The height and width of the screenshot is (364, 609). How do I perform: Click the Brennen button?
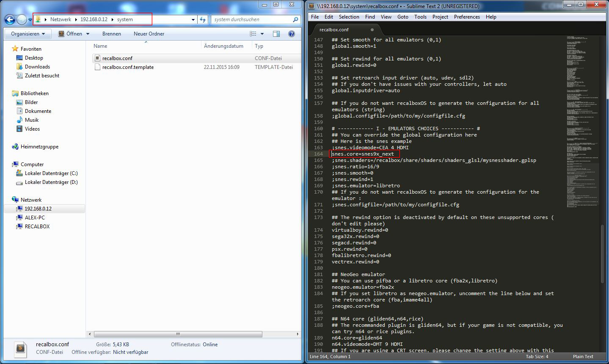(x=112, y=34)
